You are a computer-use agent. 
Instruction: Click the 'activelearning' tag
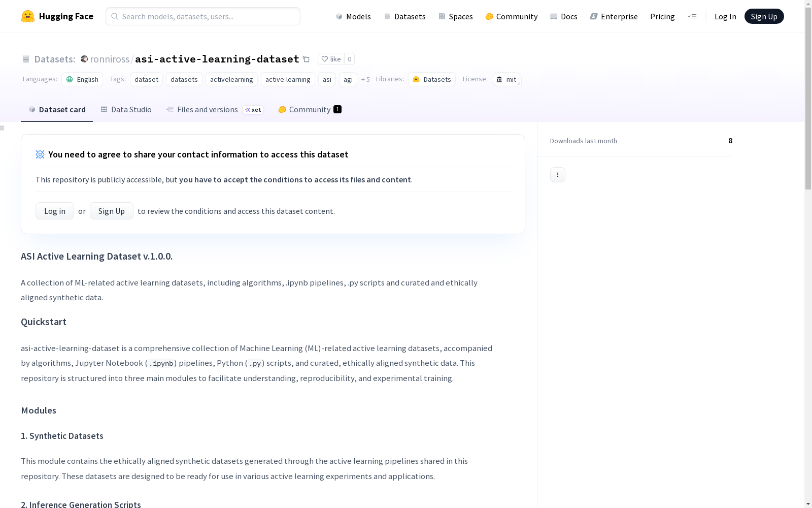coord(231,79)
